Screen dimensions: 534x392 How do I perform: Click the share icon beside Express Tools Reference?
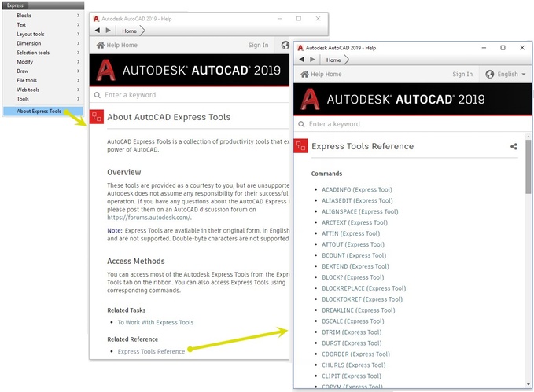coord(514,146)
